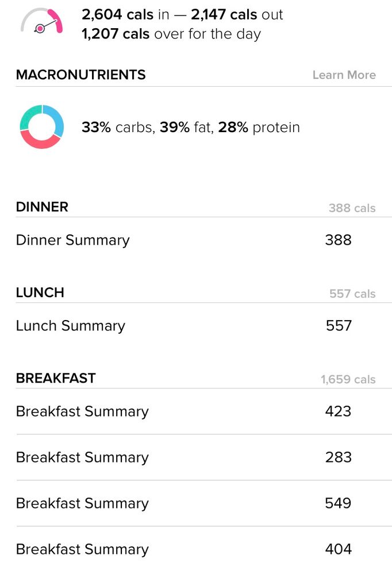The image size is (392, 574).
Task: Tap the MACRONUTRIENTS heading
Action: click(80, 75)
